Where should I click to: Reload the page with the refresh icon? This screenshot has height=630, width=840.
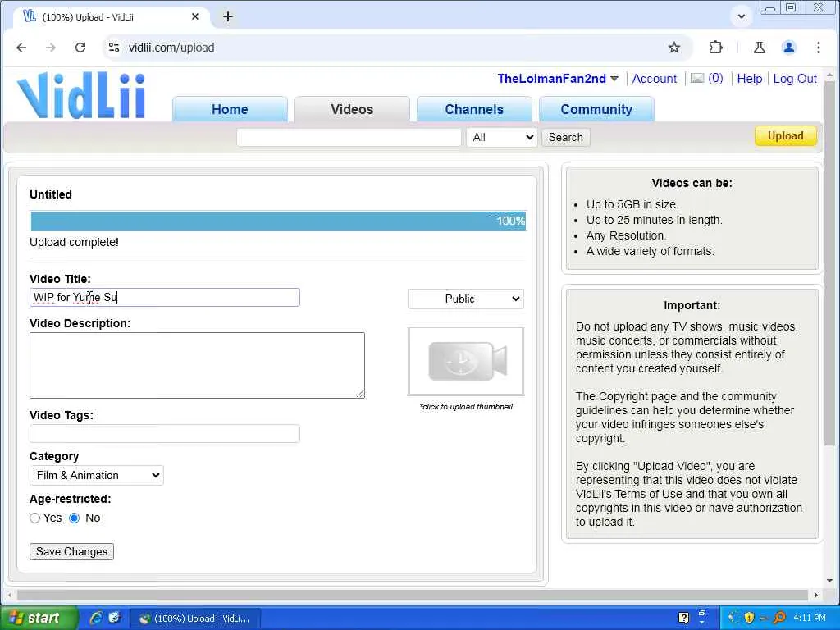pyautogui.click(x=80, y=48)
